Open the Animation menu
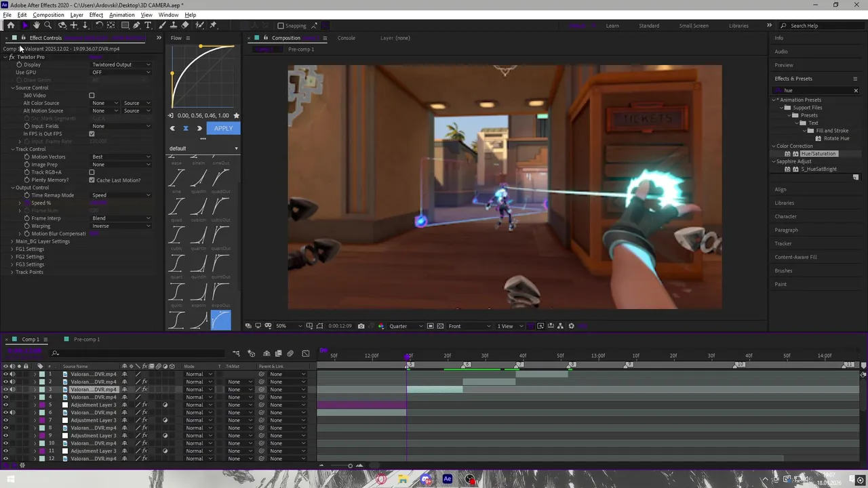 coord(122,15)
